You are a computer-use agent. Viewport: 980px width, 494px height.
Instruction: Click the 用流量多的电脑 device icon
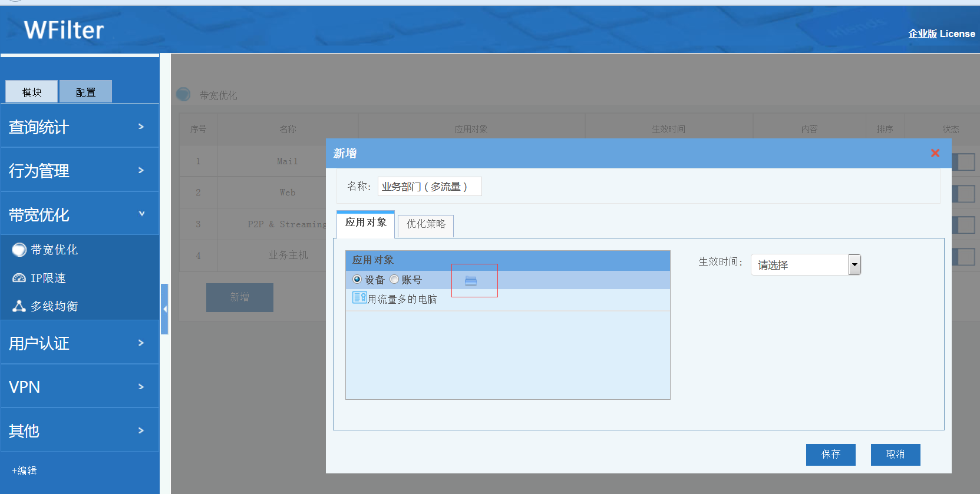tap(359, 298)
